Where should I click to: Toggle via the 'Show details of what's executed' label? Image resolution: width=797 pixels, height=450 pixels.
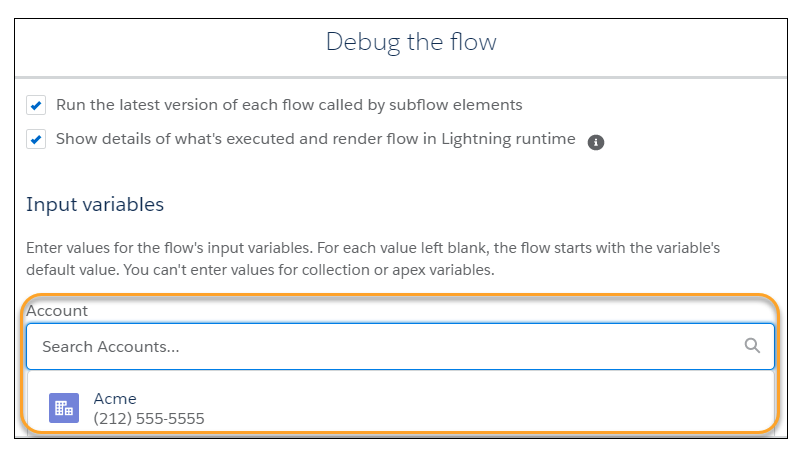316,139
